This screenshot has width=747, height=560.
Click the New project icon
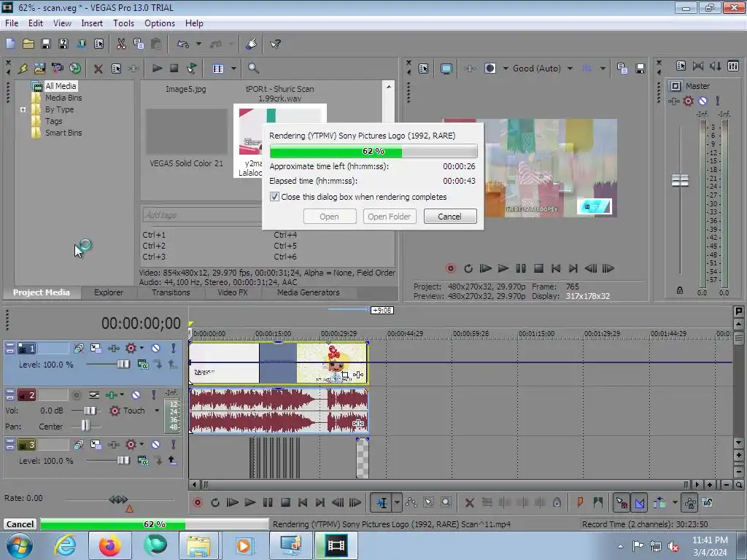click(x=10, y=44)
